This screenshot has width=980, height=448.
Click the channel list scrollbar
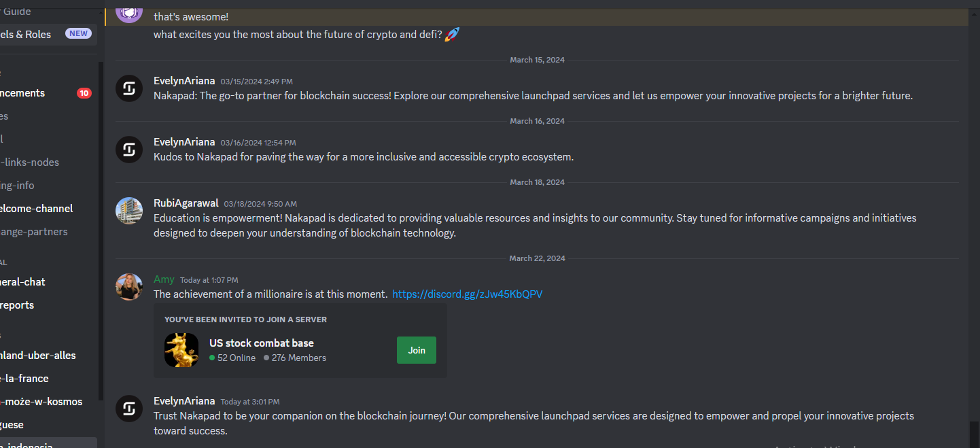click(x=101, y=231)
